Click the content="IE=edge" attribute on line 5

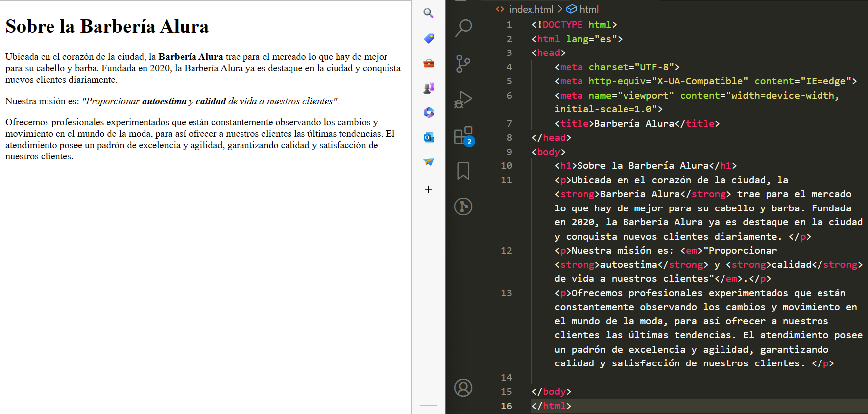(x=803, y=81)
